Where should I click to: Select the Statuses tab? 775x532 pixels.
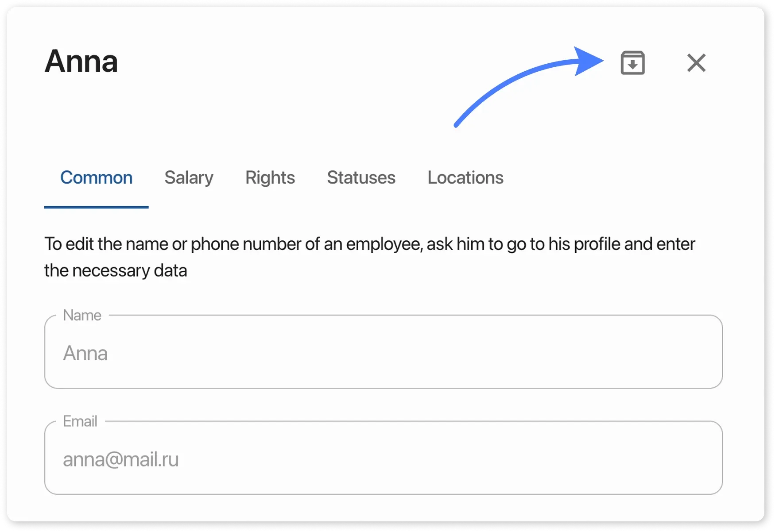361,177
